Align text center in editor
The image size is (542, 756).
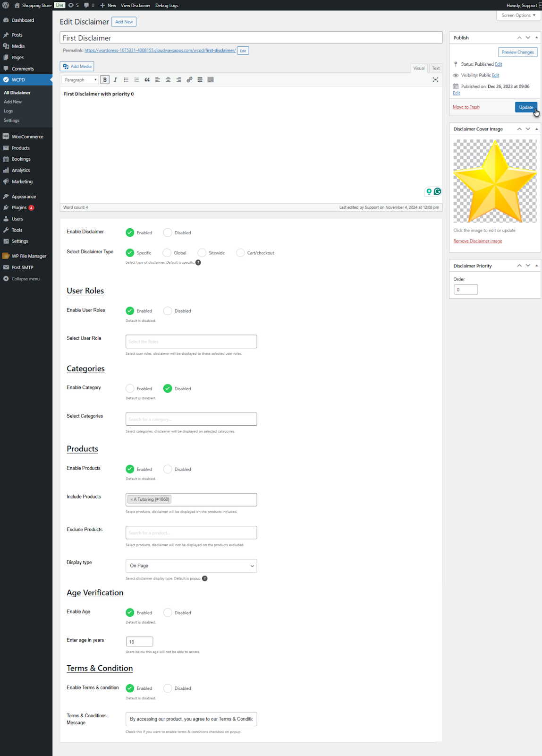(x=168, y=80)
